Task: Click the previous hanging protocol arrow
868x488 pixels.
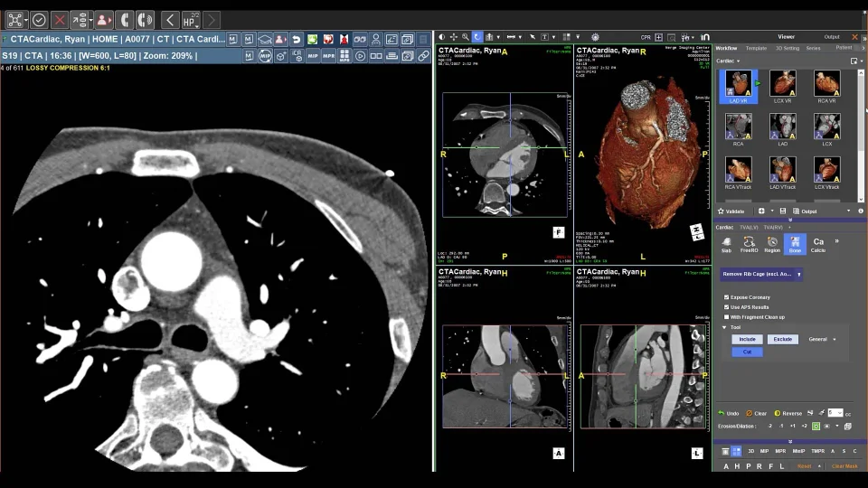Action: click(x=170, y=21)
